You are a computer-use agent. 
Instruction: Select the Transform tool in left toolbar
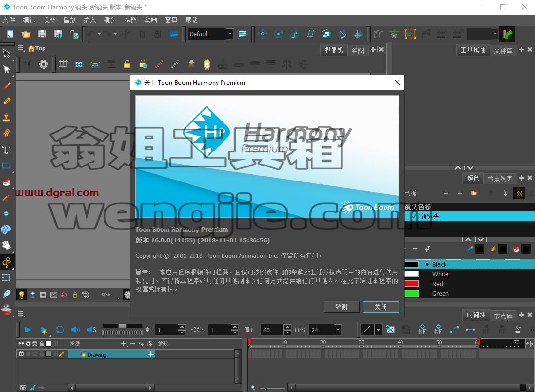[6, 53]
